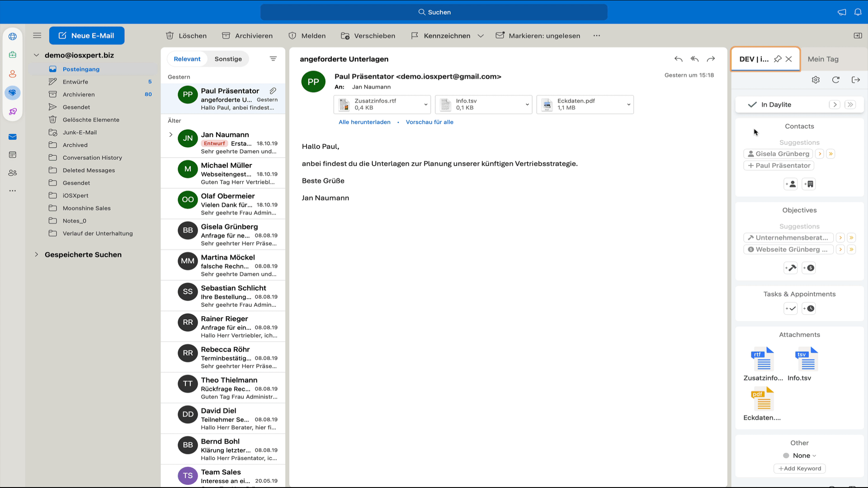Click the hamburger menu icon
This screenshot has width=868, height=488.
[x=37, y=35]
